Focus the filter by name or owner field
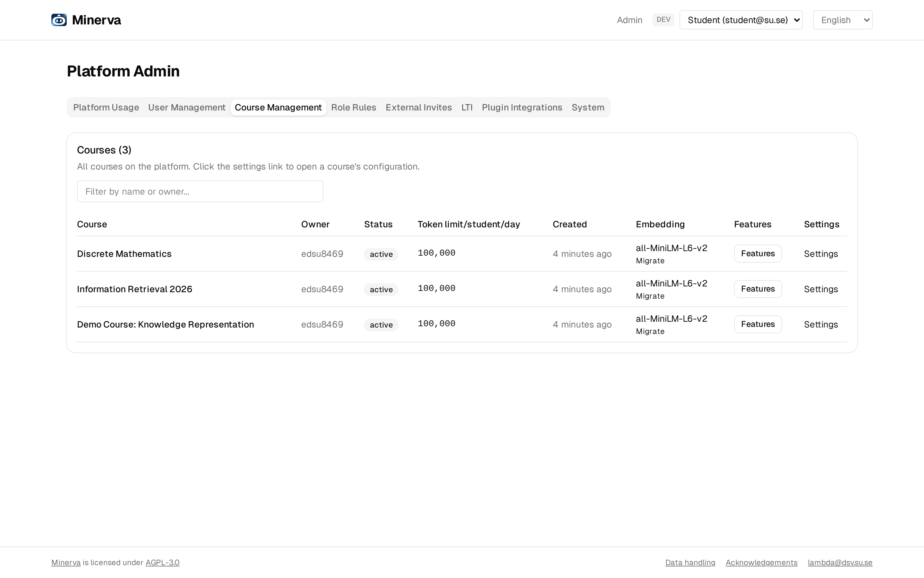924x578 pixels. tap(200, 191)
